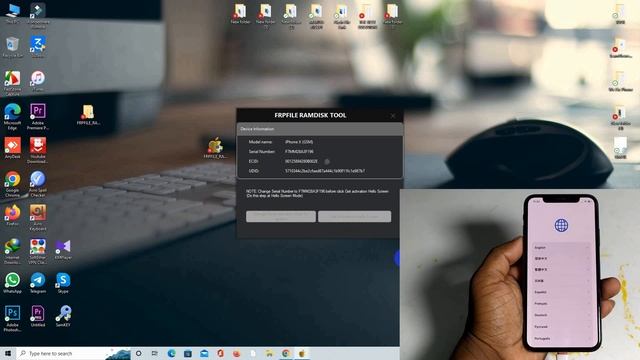This screenshot has height=360, width=640.
Task: Open FastStone Capture desktop icon
Action: [13, 82]
